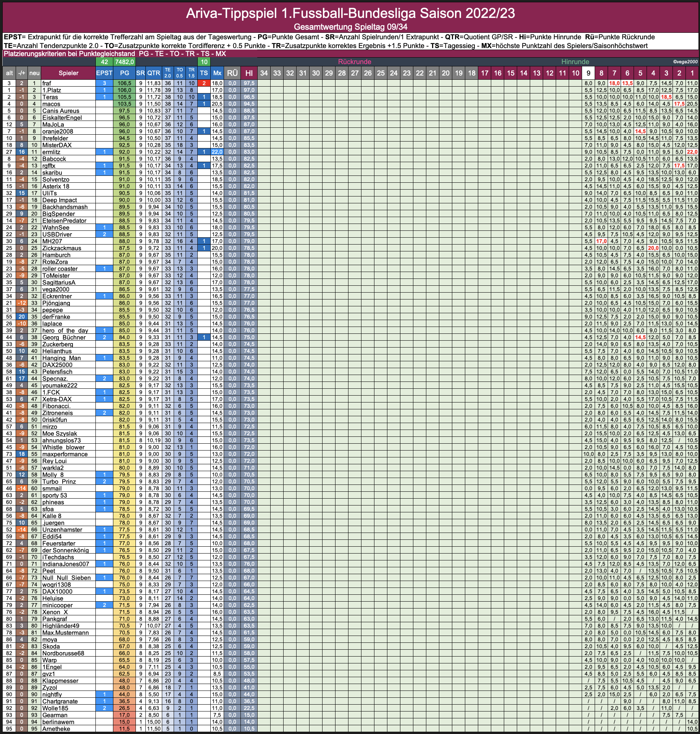Select player name 'Highländer49'
700x734 pixels.
[61, 626]
